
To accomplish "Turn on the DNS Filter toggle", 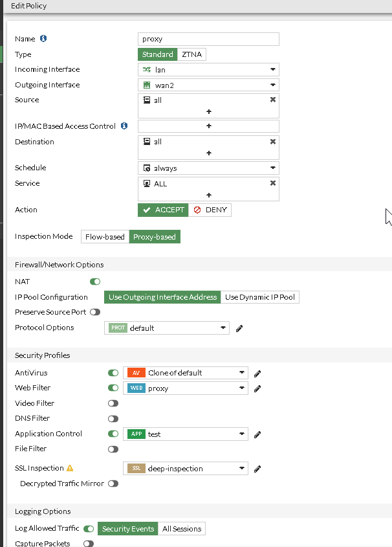I will click(x=113, y=419).
